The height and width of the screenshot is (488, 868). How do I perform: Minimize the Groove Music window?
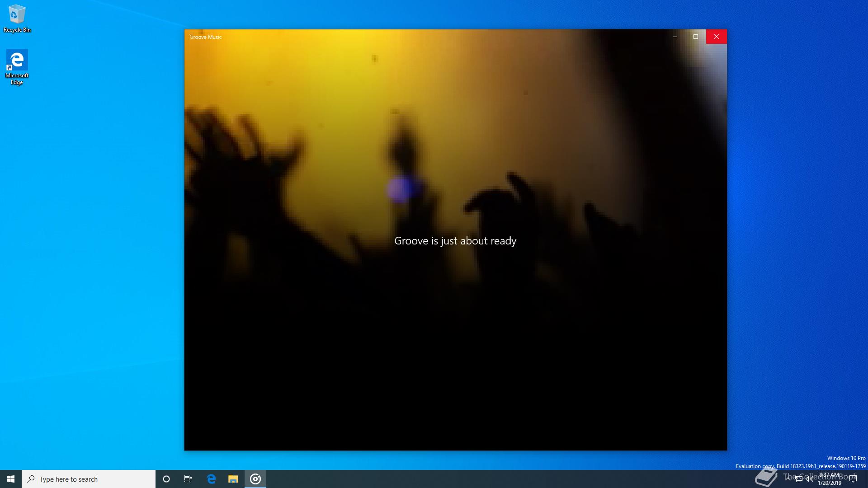click(675, 37)
